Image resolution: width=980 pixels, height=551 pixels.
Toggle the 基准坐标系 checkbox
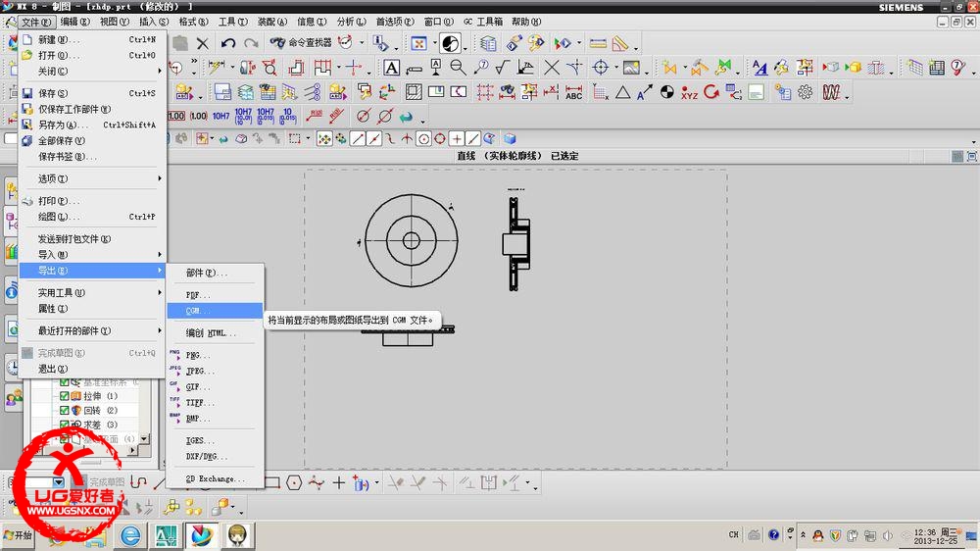65,382
